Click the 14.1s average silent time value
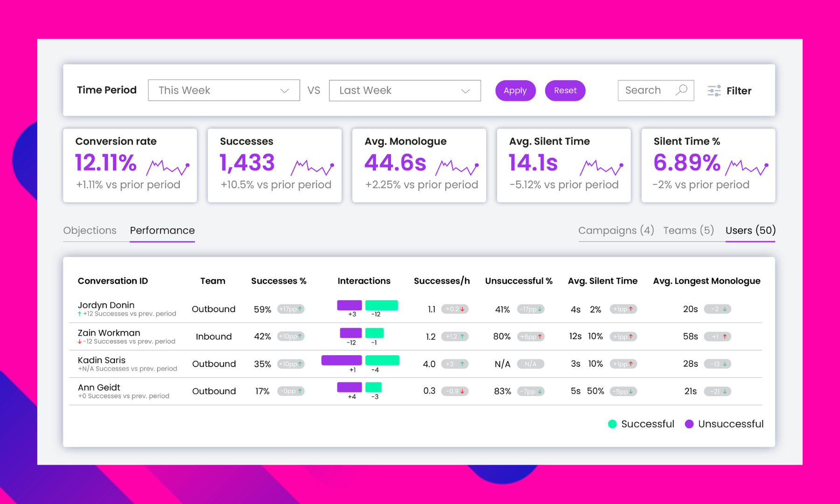Screen dimensions: 840x504 click(533, 163)
